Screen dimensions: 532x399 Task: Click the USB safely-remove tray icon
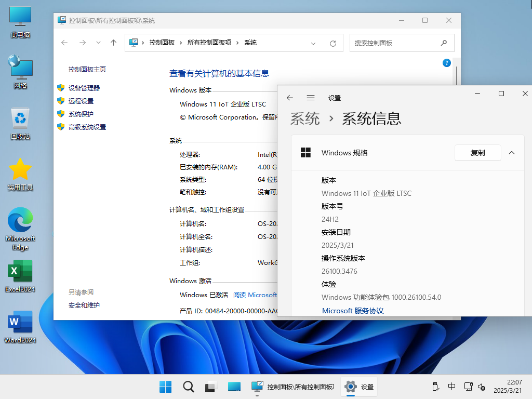point(436,387)
